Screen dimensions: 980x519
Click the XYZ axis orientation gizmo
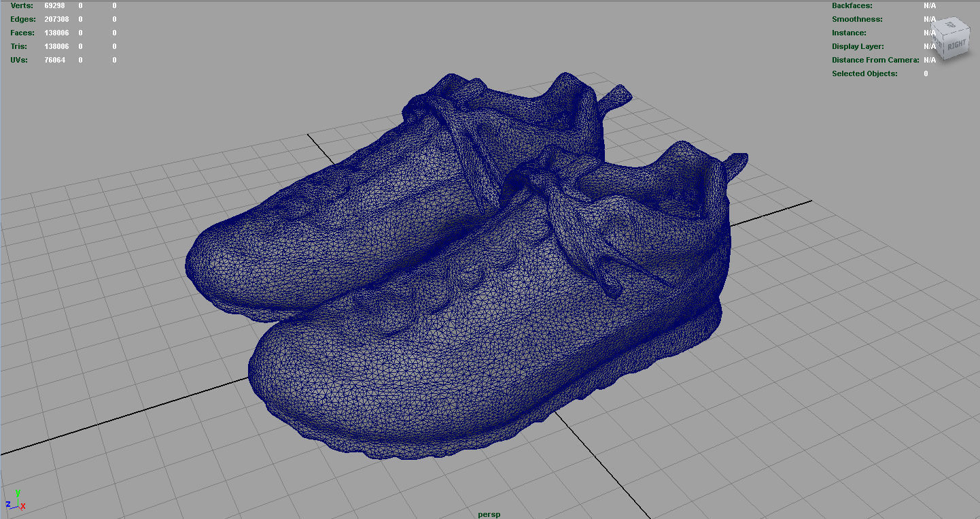(15, 500)
